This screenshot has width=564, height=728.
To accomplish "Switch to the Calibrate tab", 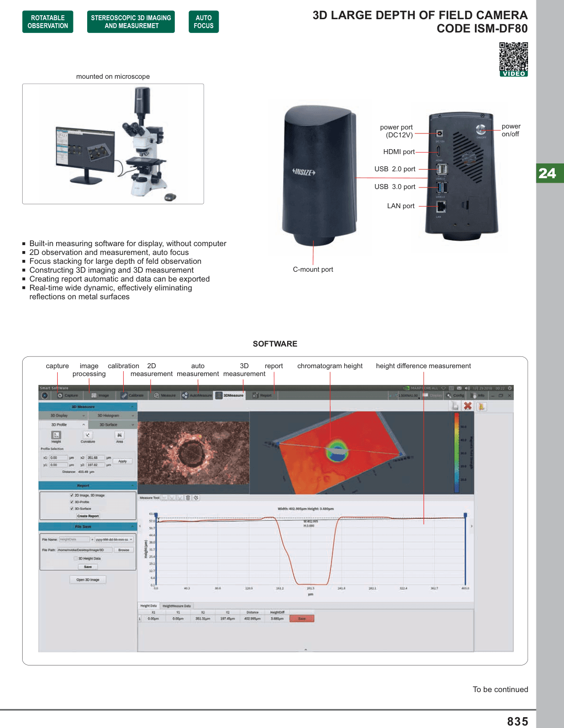I will 133,395.
